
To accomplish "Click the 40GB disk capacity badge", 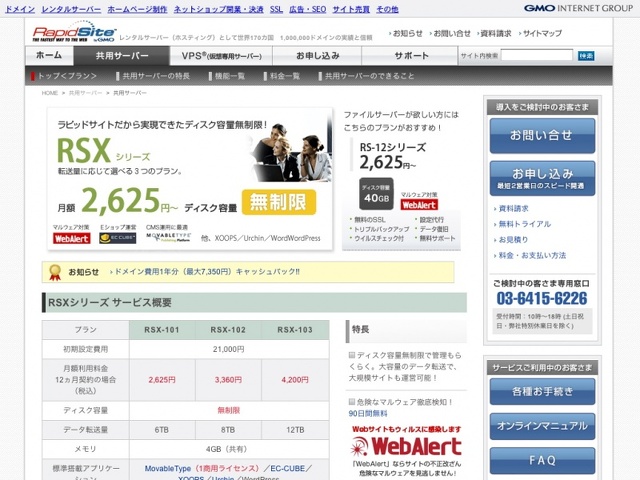I will (x=374, y=192).
